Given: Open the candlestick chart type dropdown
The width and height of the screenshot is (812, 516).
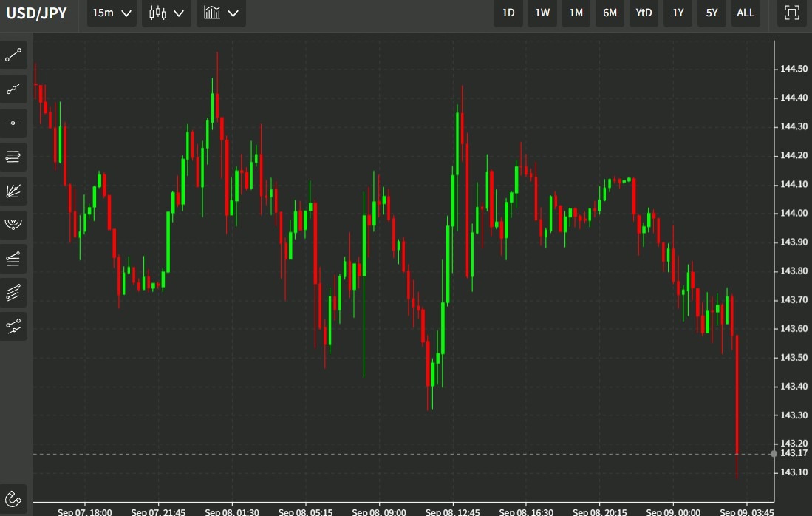Looking at the screenshot, I should (x=166, y=13).
